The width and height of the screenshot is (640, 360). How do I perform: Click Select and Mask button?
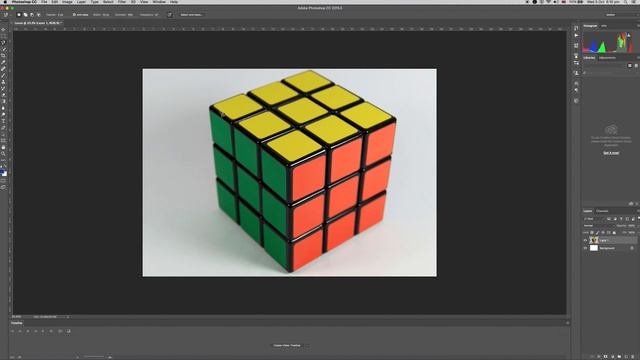(191, 15)
